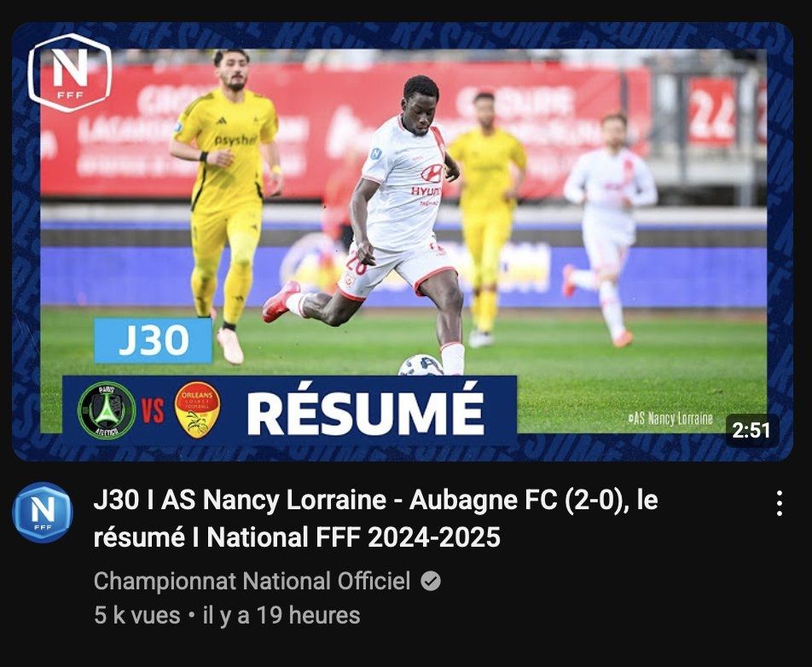Click the red VS label between crests
The width and height of the screenshot is (812, 667).
coord(153,410)
